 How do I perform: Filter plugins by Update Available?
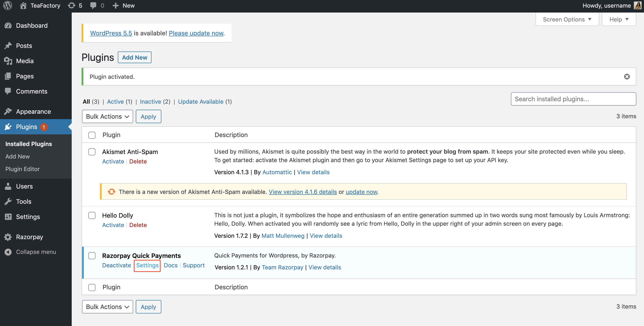tap(201, 102)
